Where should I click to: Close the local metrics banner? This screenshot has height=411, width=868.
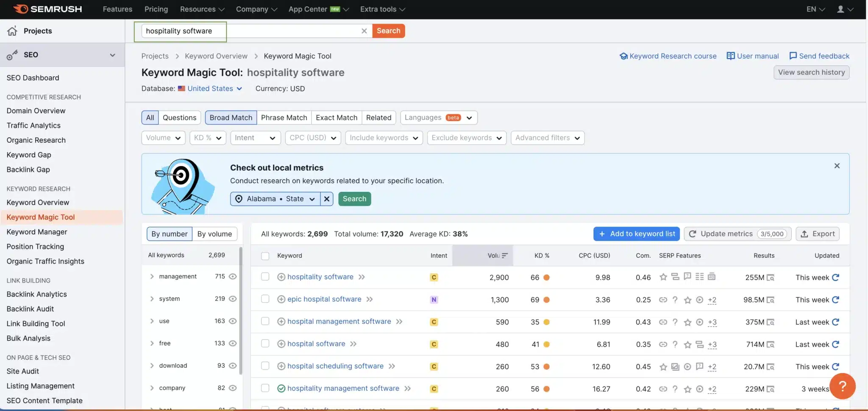coord(837,166)
